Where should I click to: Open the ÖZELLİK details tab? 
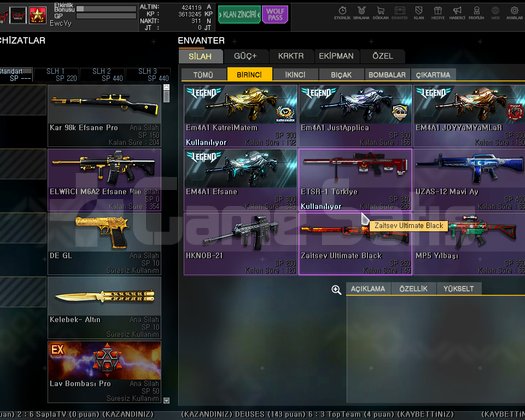point(413,289)
